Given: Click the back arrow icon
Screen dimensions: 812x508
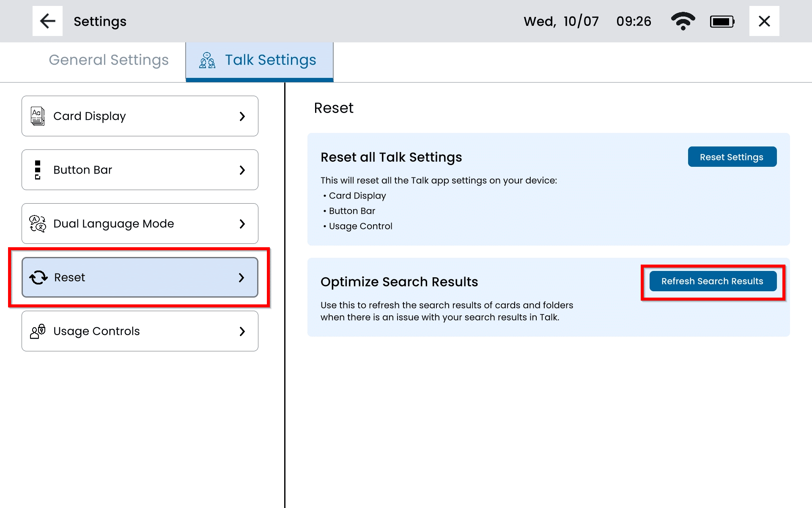Looking at the screenshot, I should [x=47, y=21].
